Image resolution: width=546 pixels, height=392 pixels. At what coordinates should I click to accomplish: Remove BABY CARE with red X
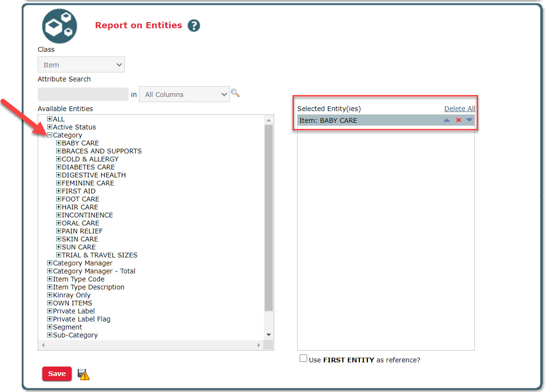458,120
